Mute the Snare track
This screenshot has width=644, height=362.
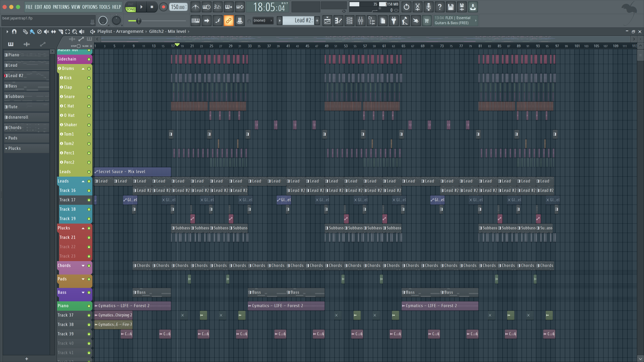coord(89,97)
